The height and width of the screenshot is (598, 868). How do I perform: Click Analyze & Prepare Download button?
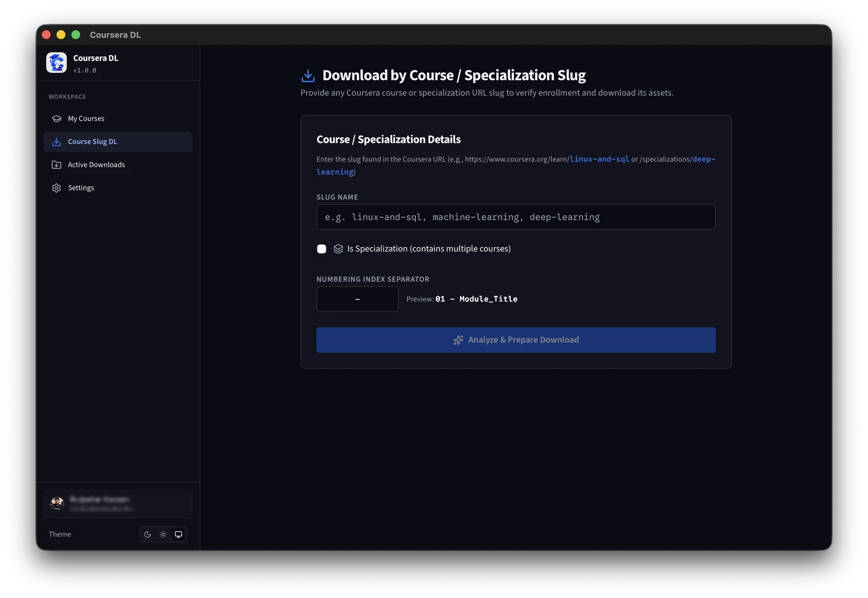pyautogui.click(x=516, y=340)
